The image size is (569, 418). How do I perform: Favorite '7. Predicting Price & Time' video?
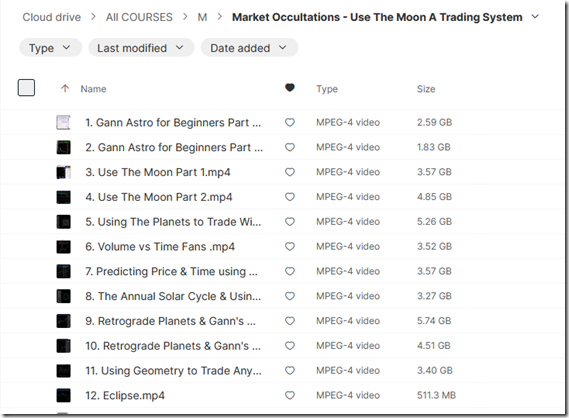tap(290, 271)
